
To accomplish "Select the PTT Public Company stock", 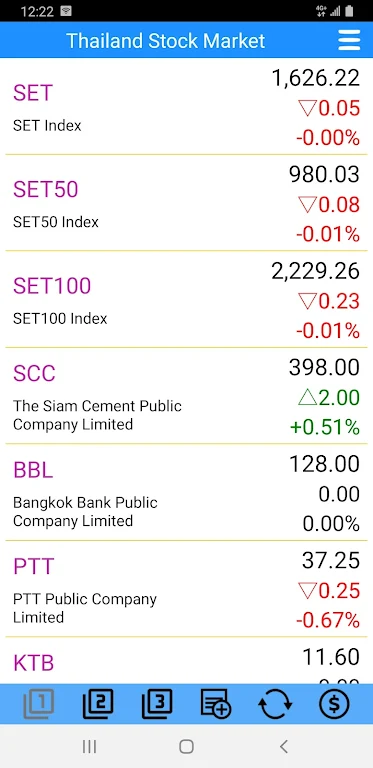I will point(186,589).
